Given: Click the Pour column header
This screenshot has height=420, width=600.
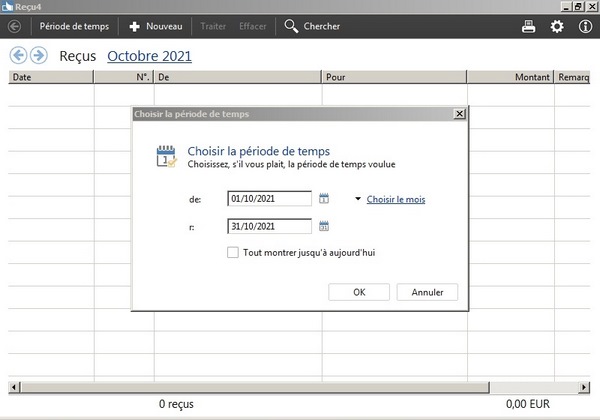Looking at the screenshot, I should click(395, 77).
